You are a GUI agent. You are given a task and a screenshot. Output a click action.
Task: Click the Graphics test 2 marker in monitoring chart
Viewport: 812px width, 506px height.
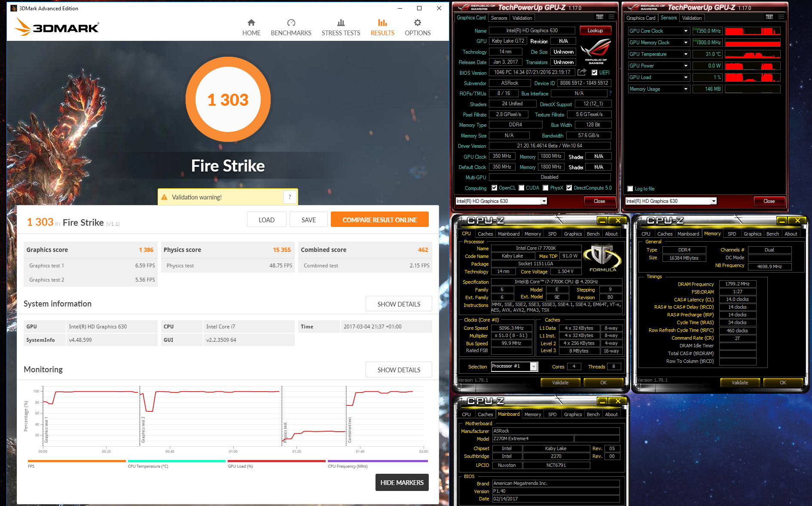pos(143,429)
